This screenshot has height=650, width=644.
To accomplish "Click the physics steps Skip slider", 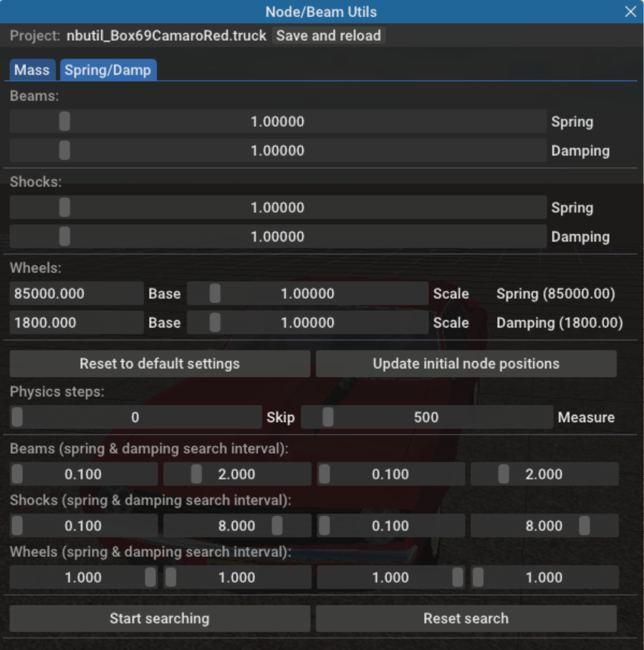I will point(135,417).
